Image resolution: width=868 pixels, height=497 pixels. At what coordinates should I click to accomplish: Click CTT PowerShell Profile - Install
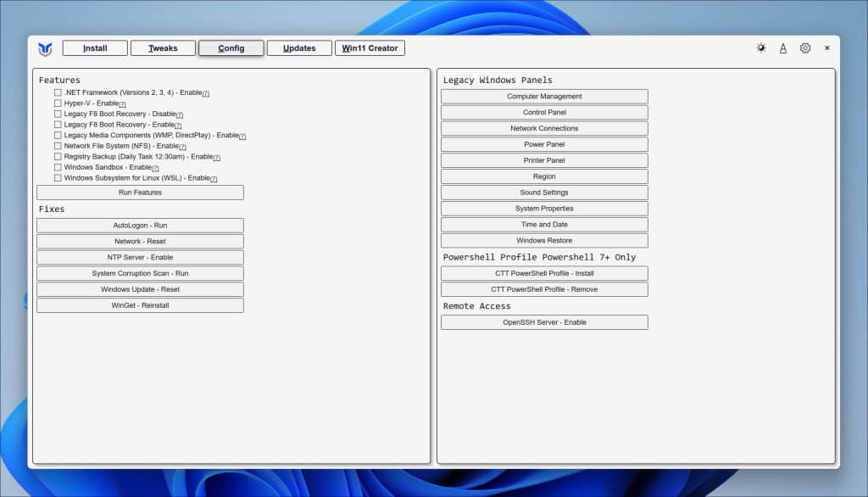tap(544, 274)
